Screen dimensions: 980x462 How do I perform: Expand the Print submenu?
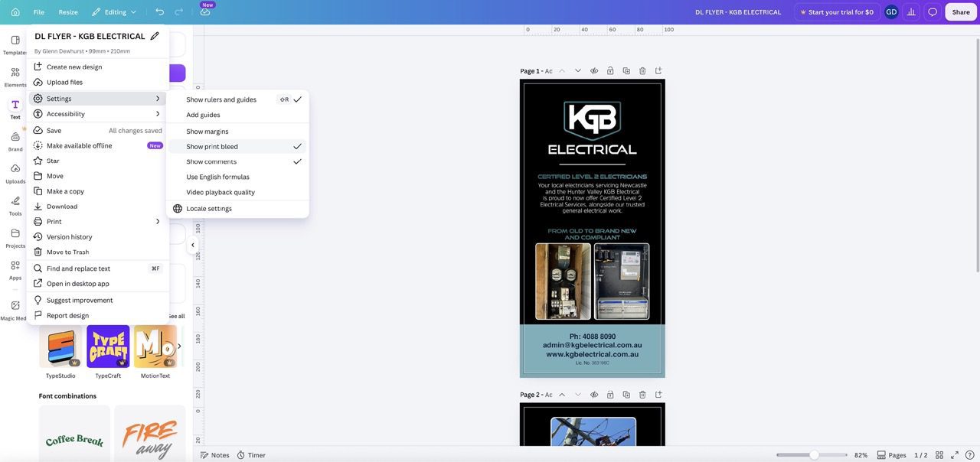click(x=97, y=222)
